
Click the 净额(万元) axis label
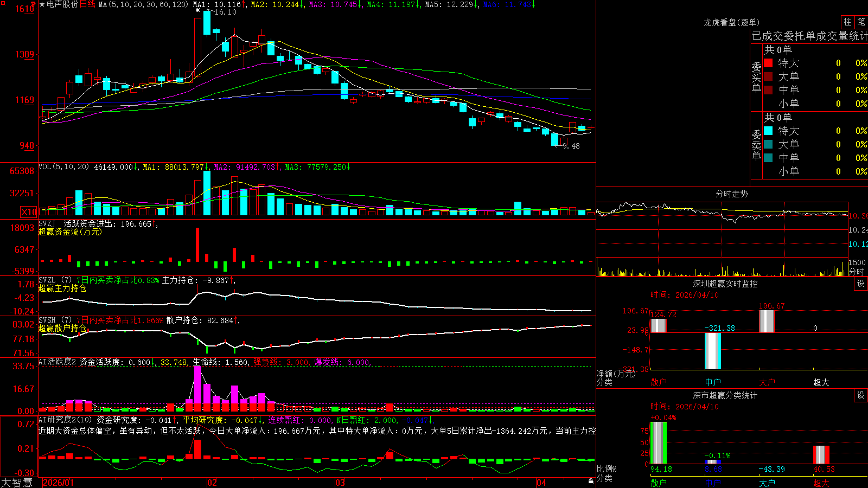pyautogui.click(x=616, y=374)
